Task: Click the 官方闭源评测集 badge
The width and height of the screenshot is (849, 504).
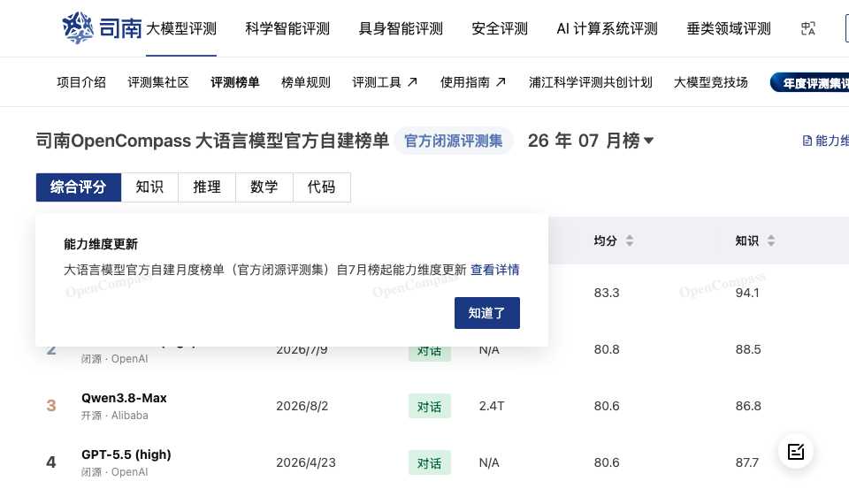Action: pos(453,141)
